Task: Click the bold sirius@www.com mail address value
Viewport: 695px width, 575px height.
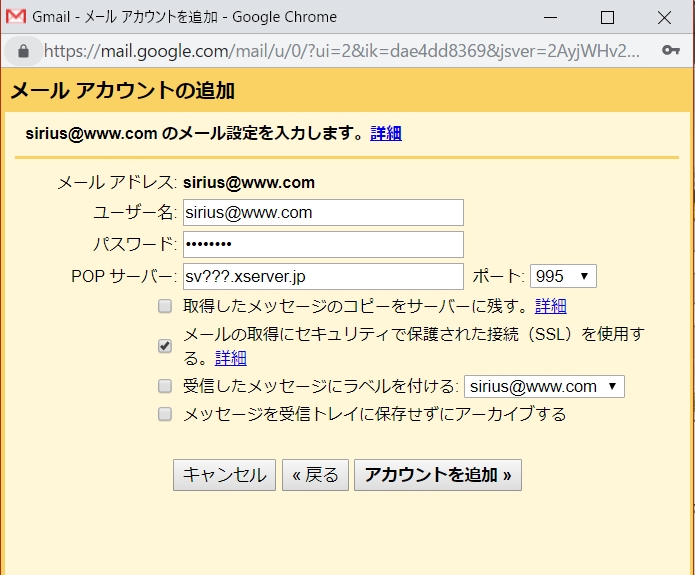Action: point(249,183)
